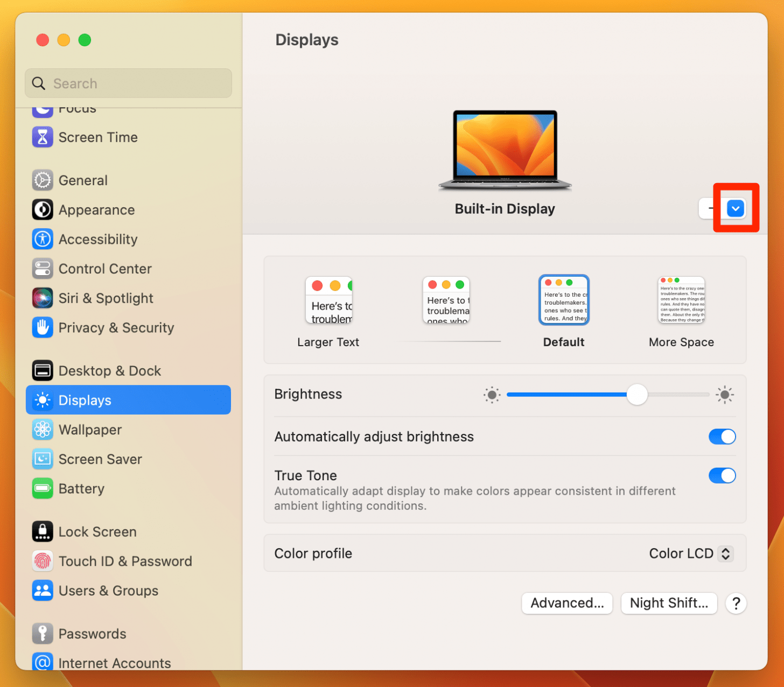This screenshot has height=687, width=784.
Task: Select the More Space display option
Action: point(681,300)
